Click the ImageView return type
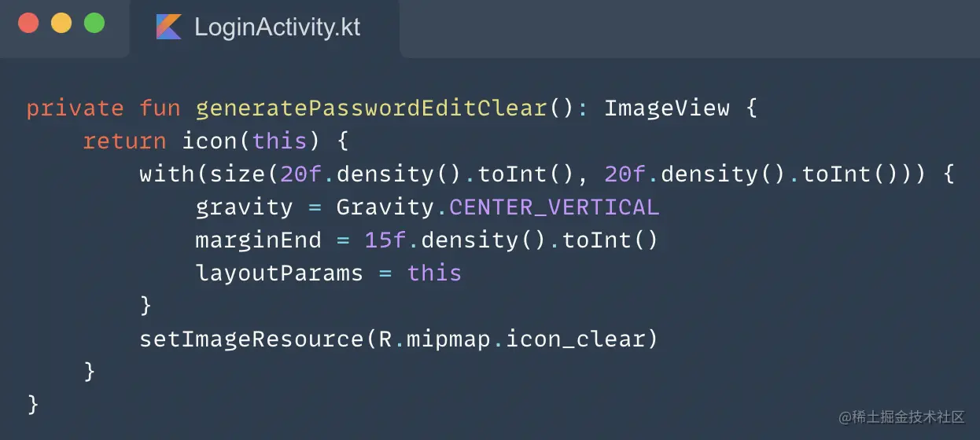Image resolution: width=980 pixels, height=440 pixels. point(667,108)
